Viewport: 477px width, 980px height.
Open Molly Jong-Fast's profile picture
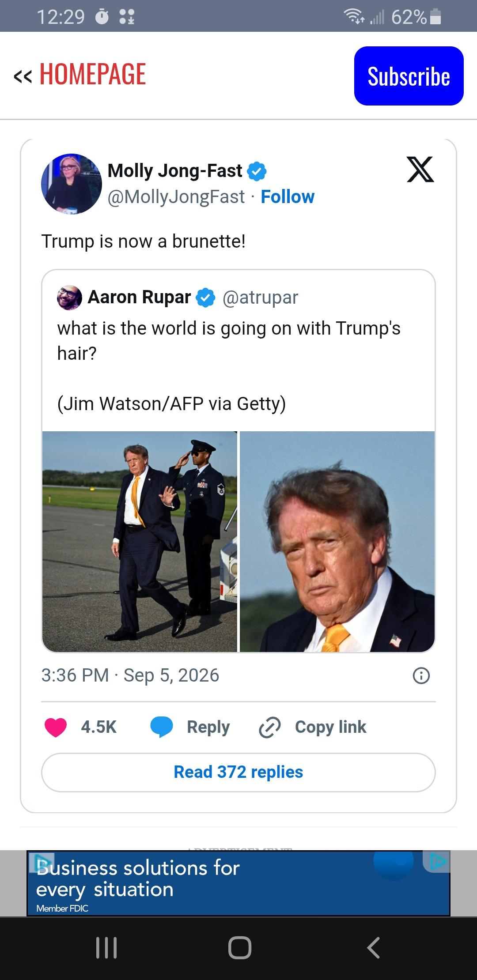[x=72, y=184]
